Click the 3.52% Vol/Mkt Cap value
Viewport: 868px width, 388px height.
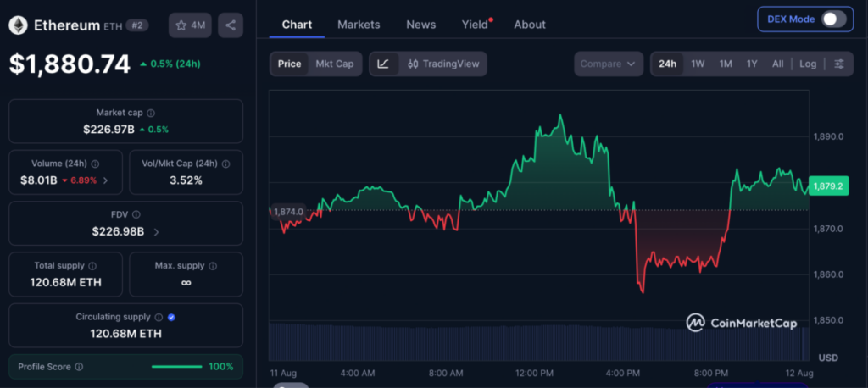pos(186,180)
